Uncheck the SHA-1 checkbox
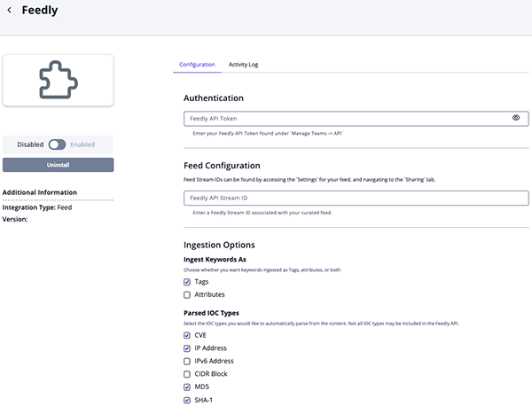 click(x=187, y=400)
